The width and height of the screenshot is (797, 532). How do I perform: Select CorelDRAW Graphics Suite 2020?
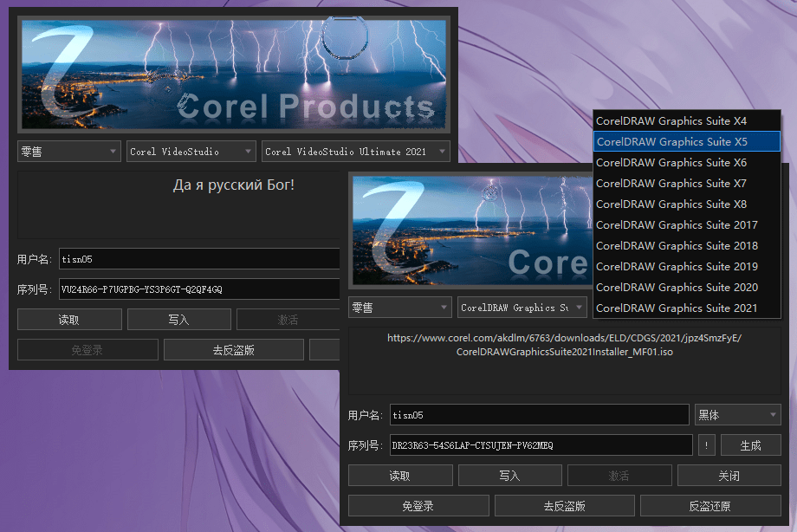(687, 288)
